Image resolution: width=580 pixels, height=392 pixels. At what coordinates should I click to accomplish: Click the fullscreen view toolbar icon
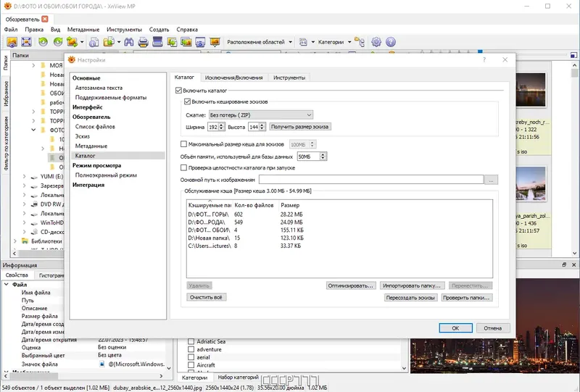(x=26, y=42)
